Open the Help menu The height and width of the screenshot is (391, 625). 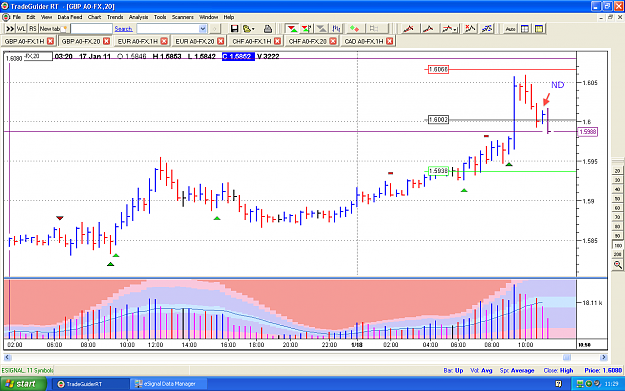[229, 17]
